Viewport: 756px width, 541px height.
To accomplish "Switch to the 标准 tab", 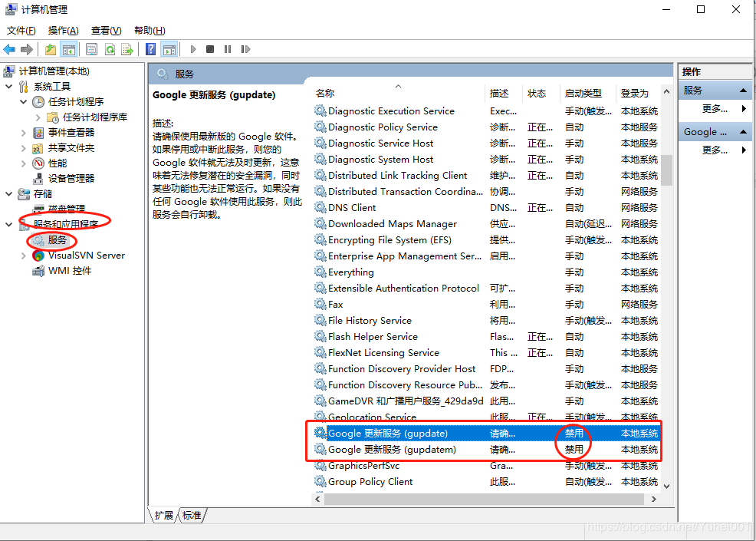I will click(x=191, y=516).
